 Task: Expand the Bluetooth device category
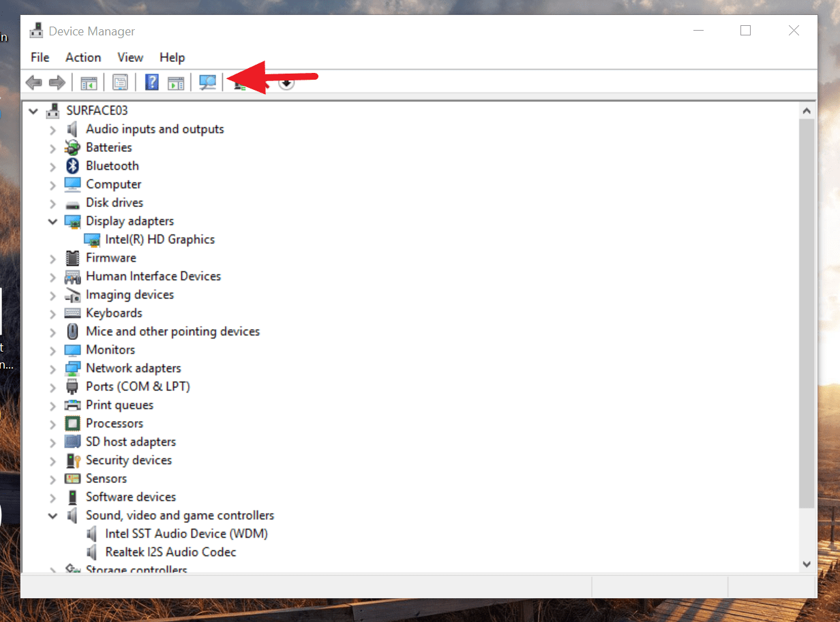coord(52,166)
